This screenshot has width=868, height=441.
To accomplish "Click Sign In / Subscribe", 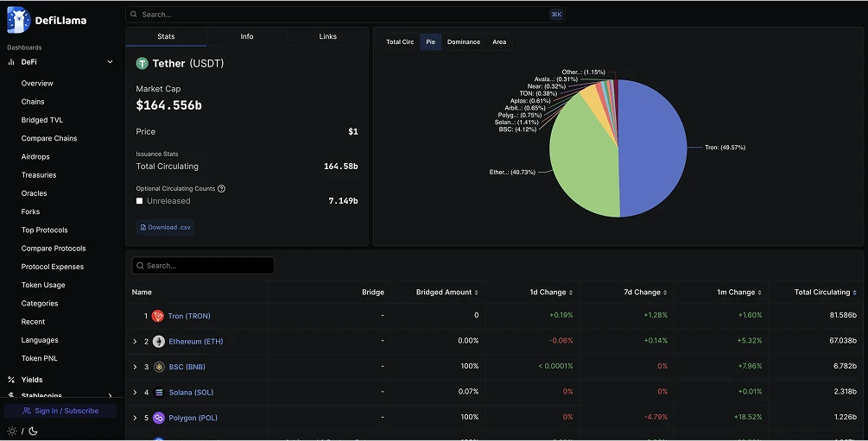I will click(60, 411).
